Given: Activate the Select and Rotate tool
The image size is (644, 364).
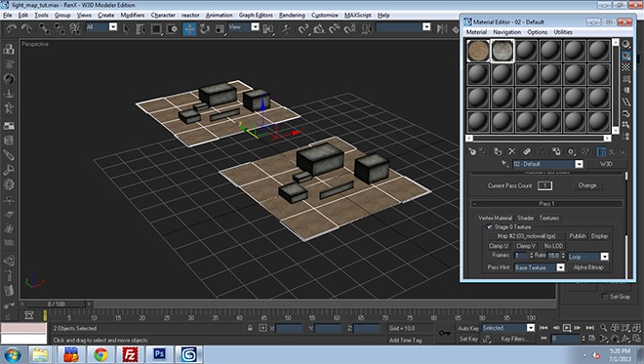Looking at the screenshot, I should coord(205,29).
